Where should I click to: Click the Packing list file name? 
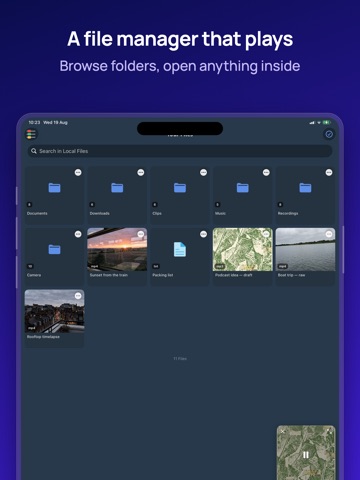pyautogui.click(x=163, y=275)
